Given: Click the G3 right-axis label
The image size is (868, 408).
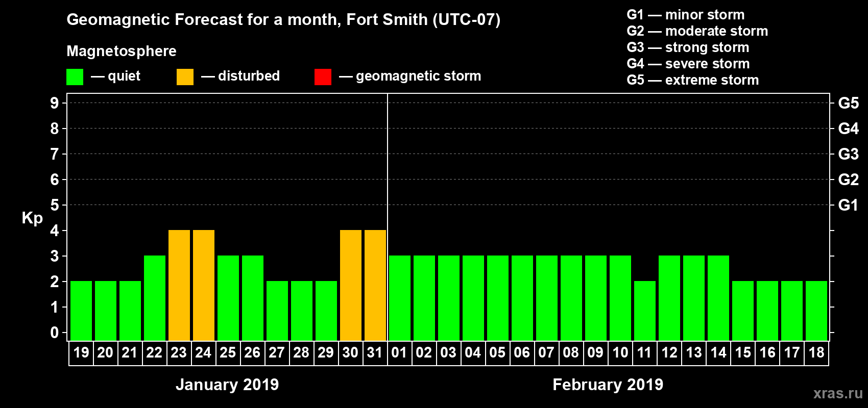Looking at the screenshot, I should click(x=849, y=154).
